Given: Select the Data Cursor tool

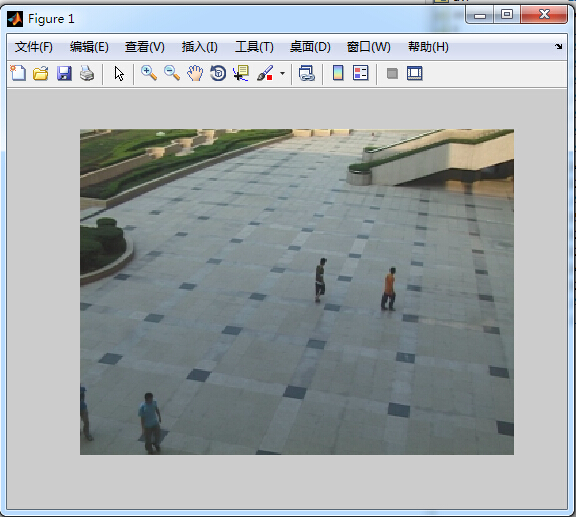Looking at the screenshot, I should click(x=241, y=73).
